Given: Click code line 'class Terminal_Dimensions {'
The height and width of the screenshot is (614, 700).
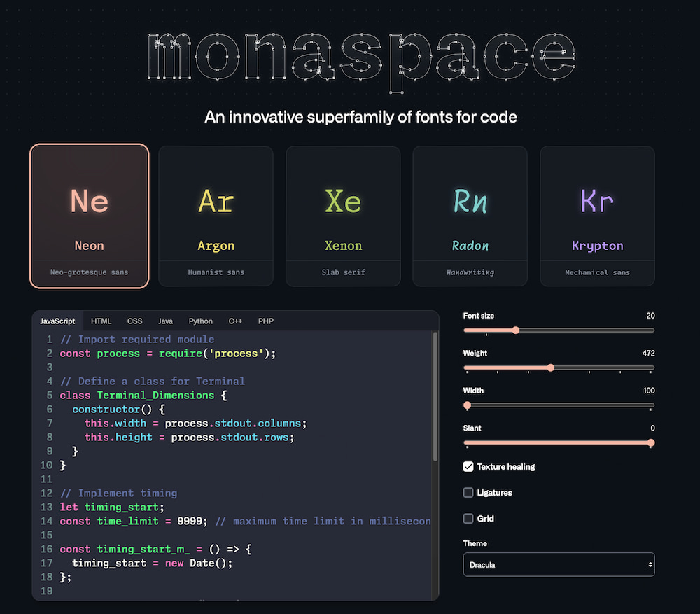Looking at the screenshot, I should 143,396.
